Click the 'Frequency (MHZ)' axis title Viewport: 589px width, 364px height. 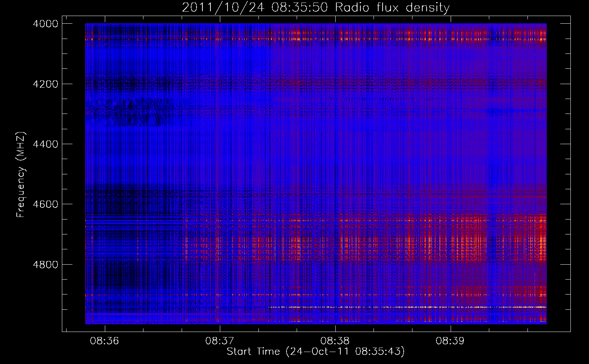click(21, 175)
